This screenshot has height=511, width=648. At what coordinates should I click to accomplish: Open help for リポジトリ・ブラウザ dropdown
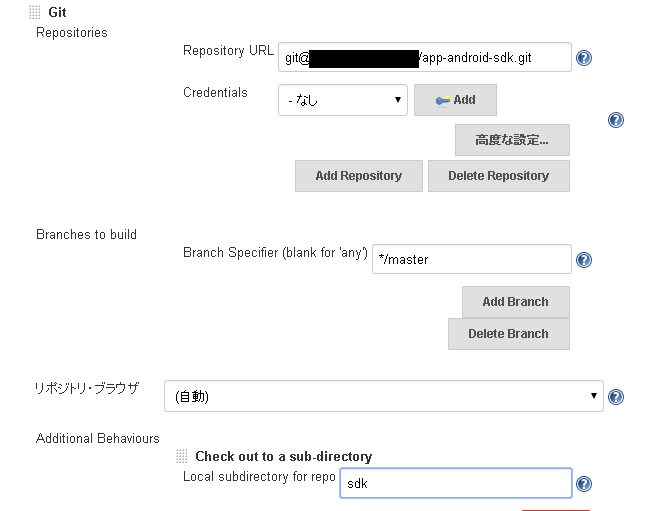coord(616,396)
